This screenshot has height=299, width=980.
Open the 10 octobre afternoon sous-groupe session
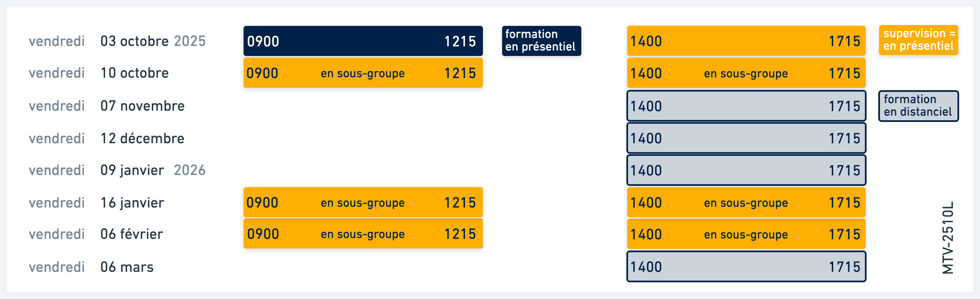(746, 73)
